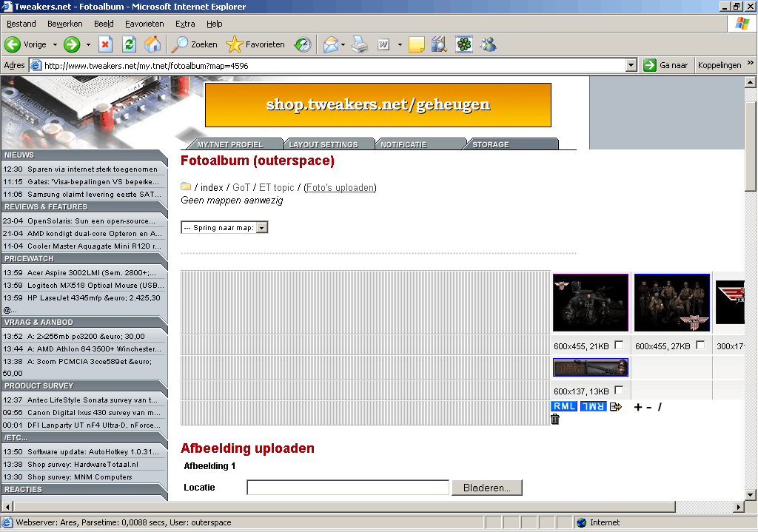The height and width of the screenshot is (532, 758).
Task: Open the Vorige back history arrow
Action: point(55,44)
